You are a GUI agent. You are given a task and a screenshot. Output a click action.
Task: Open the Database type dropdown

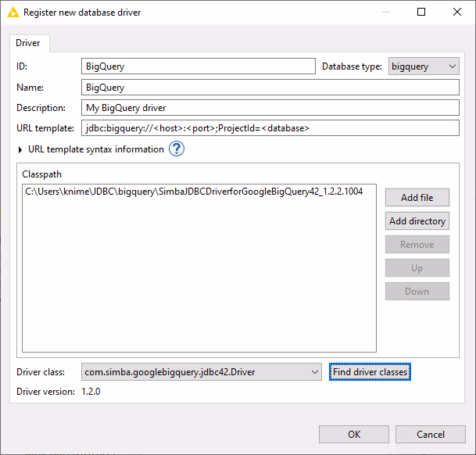pos(424,66)
